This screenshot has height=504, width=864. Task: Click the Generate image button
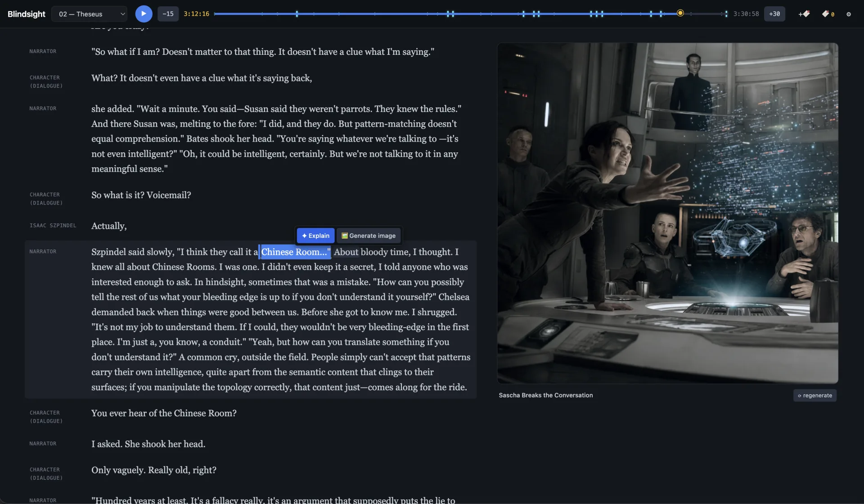[369, 236]
